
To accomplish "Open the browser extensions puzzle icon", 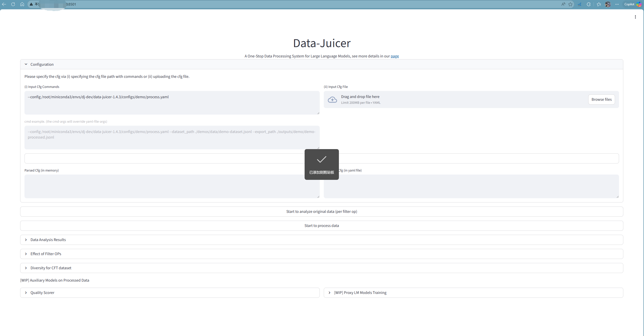I will (589, 4).
